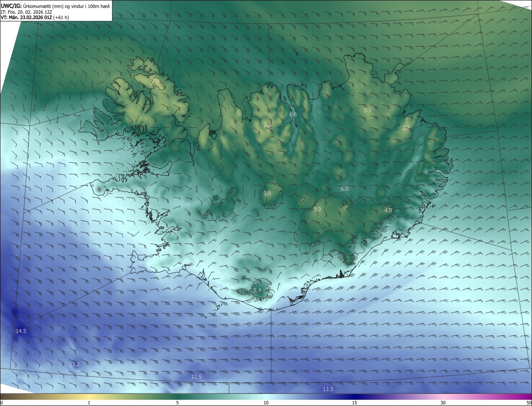The height and width of the screenshot is (406, 532).
Task: Click the map title "Úrkomumætti (mm) og vindur"
Action: point(55,6)
